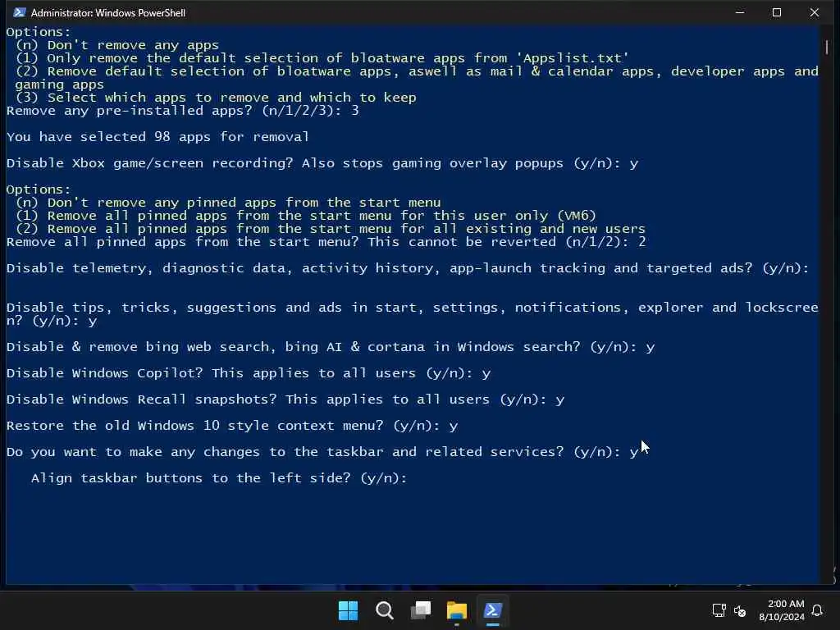
Task: Click the PowerShell icon in the title bar
Action: 20,12
